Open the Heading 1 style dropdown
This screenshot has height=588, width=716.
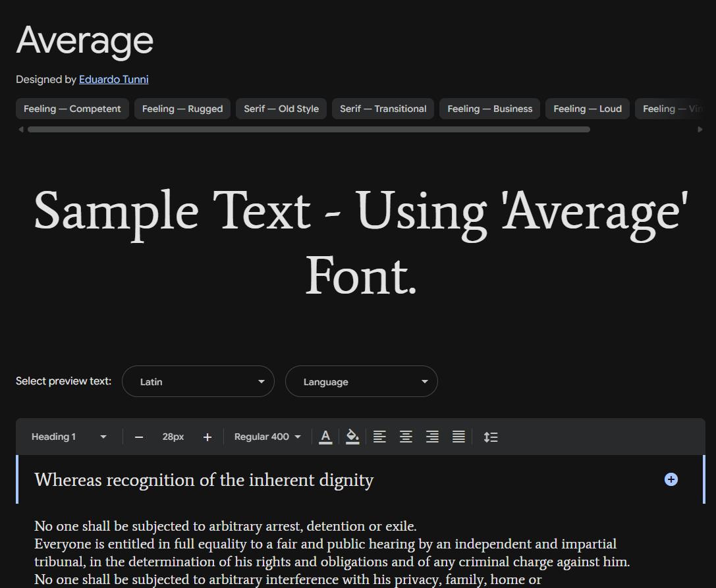tap(69, 437)
